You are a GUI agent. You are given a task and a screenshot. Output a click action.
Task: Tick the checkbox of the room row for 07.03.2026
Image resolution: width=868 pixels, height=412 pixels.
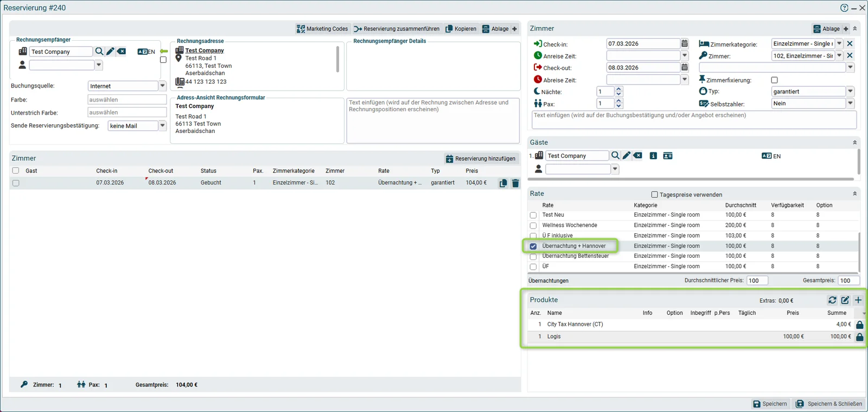16,183
